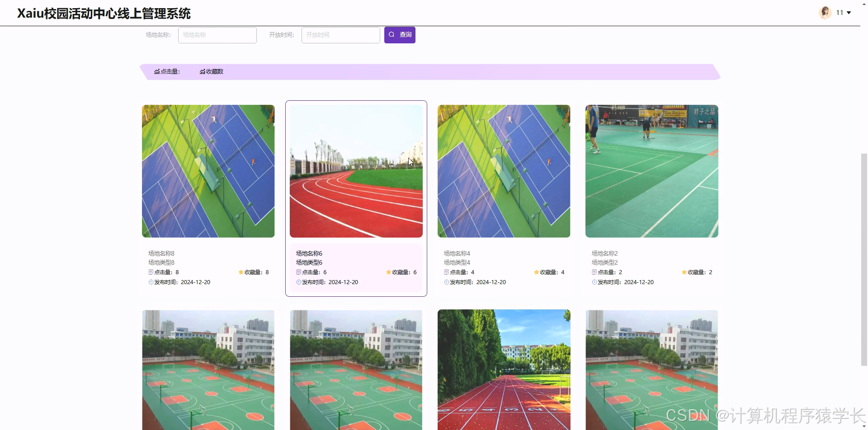The width and height of the screenshot is (868, 430).
Task: Open the 场地名称4 tennis court image
Action: point(504,171)
